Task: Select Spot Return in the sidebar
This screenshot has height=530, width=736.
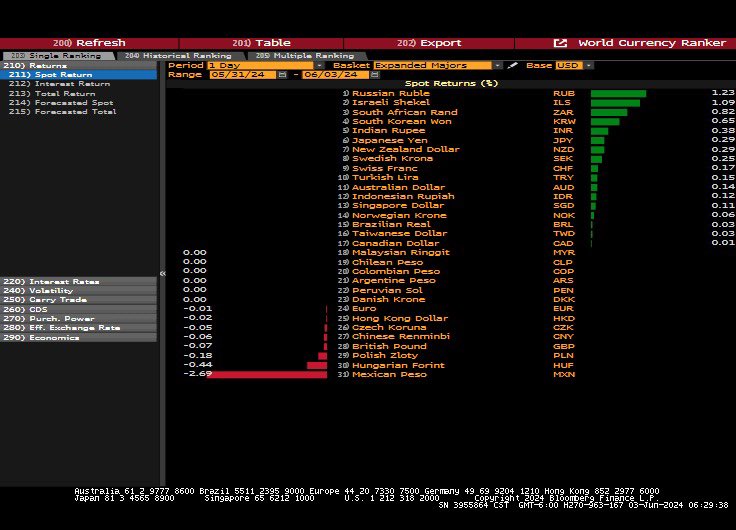Action: pyautogui.click(x=78, y=75)
